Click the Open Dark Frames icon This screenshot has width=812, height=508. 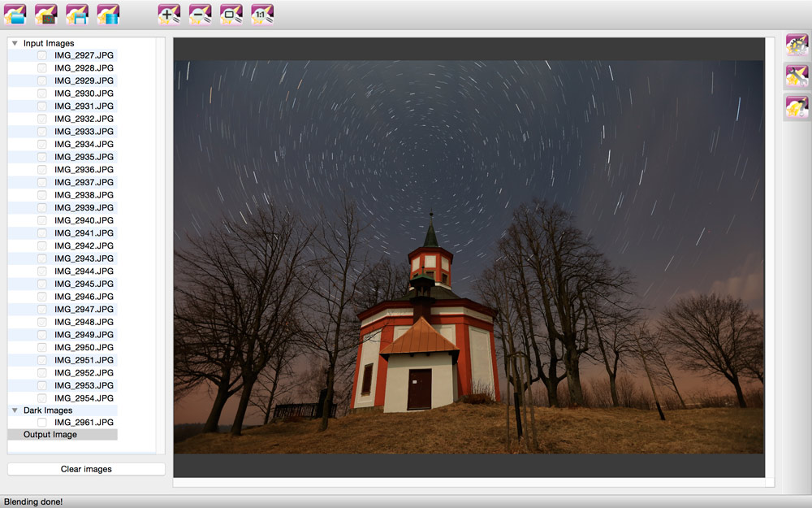point(46,14)
